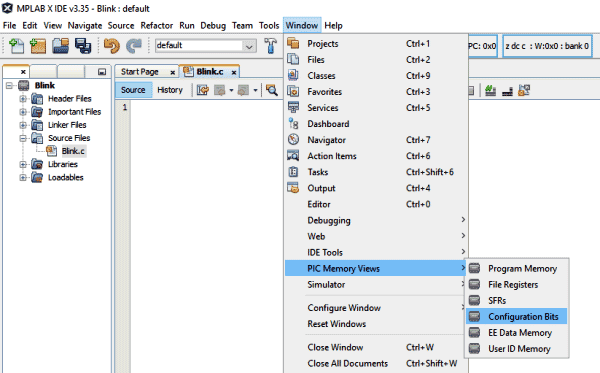Click the Classes icon in Window menu
600x373 pixels.
point(293,75)
